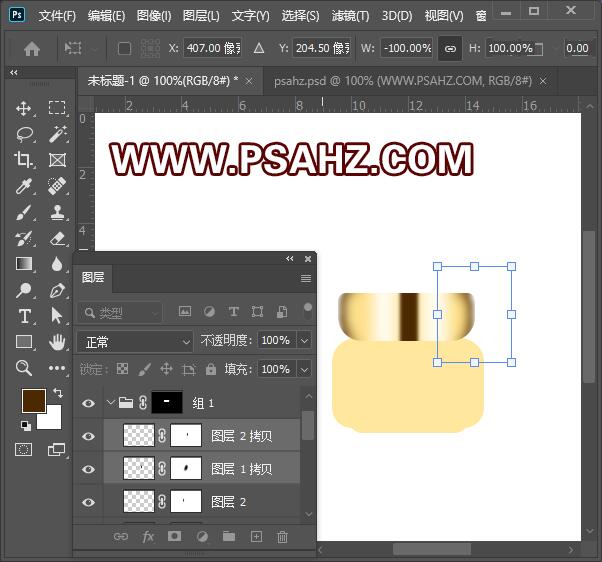Toggle lock image pixels brush icon
Viewport: 602px width, 562px height.
(144, 369)
